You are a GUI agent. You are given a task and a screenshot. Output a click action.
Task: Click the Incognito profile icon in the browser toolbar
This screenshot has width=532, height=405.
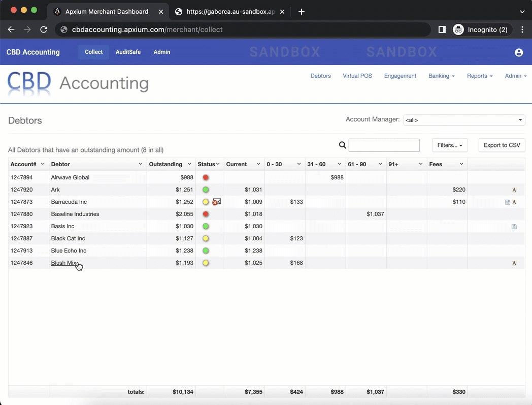tap(458, 29)
